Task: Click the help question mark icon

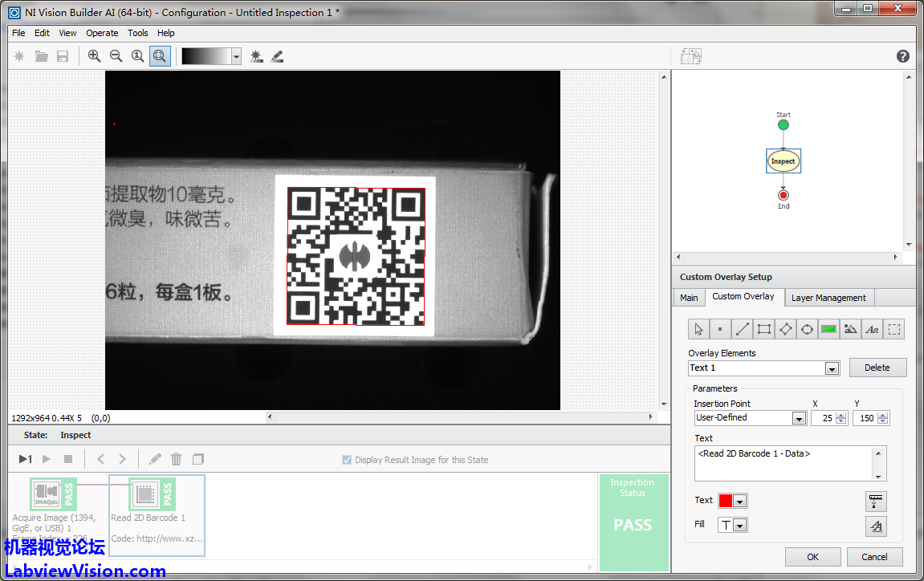Action: pyautogui.click(x=903, y=56)
